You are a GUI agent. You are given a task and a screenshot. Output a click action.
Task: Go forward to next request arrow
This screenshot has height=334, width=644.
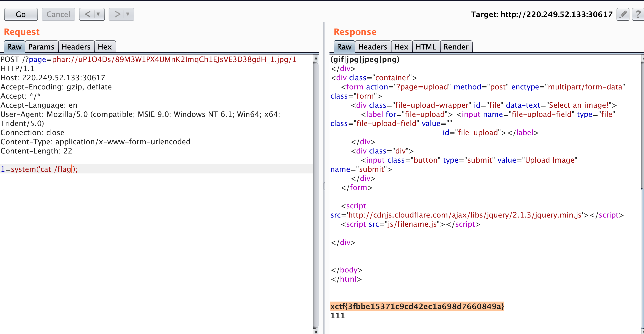coord(117,14)
